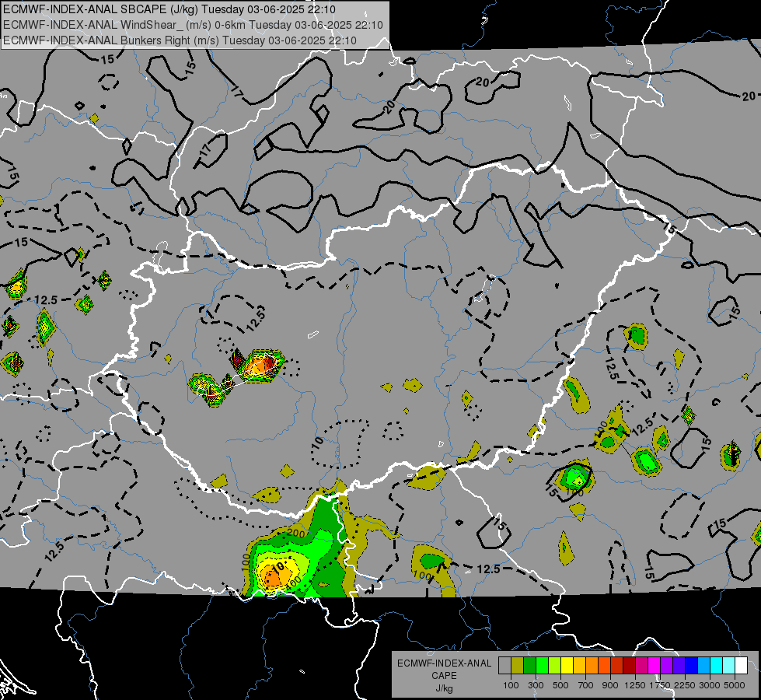Click the 5000 label under the legend

point(735,685)
